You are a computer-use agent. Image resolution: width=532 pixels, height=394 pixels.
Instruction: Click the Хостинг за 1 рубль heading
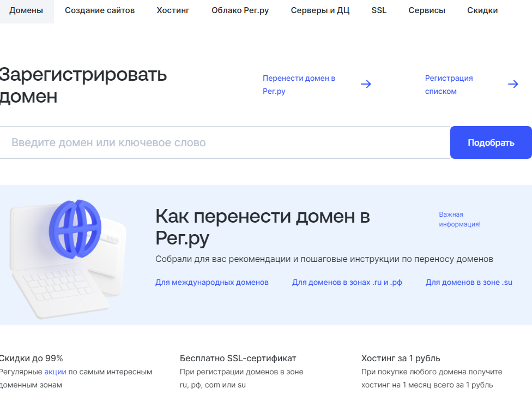click(x=401, y=358)
